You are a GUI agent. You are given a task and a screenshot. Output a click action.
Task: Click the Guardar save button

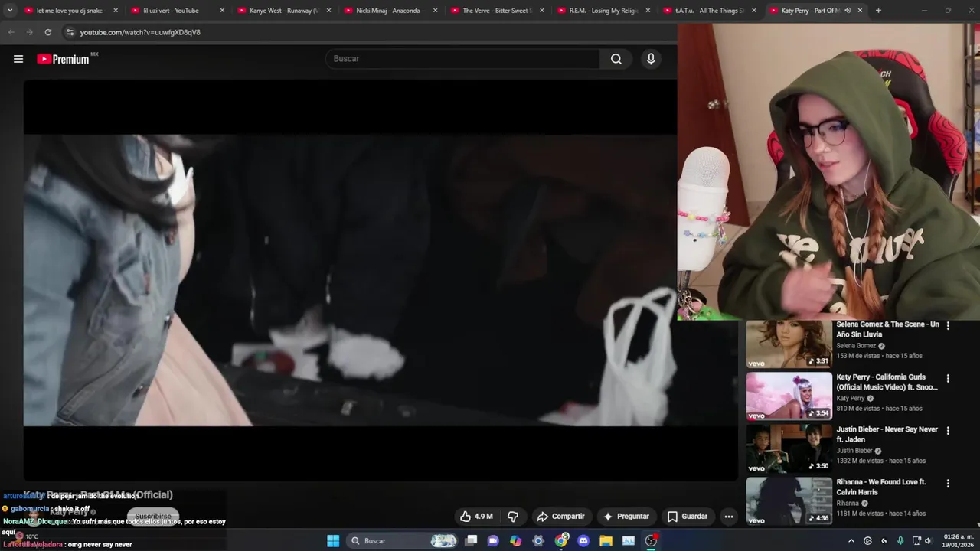coord(687,517)
